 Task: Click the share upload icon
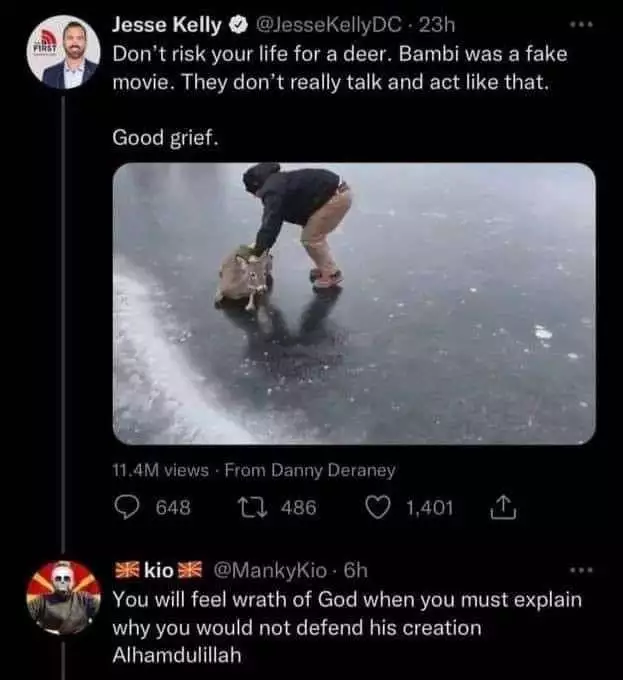(503, 507)
